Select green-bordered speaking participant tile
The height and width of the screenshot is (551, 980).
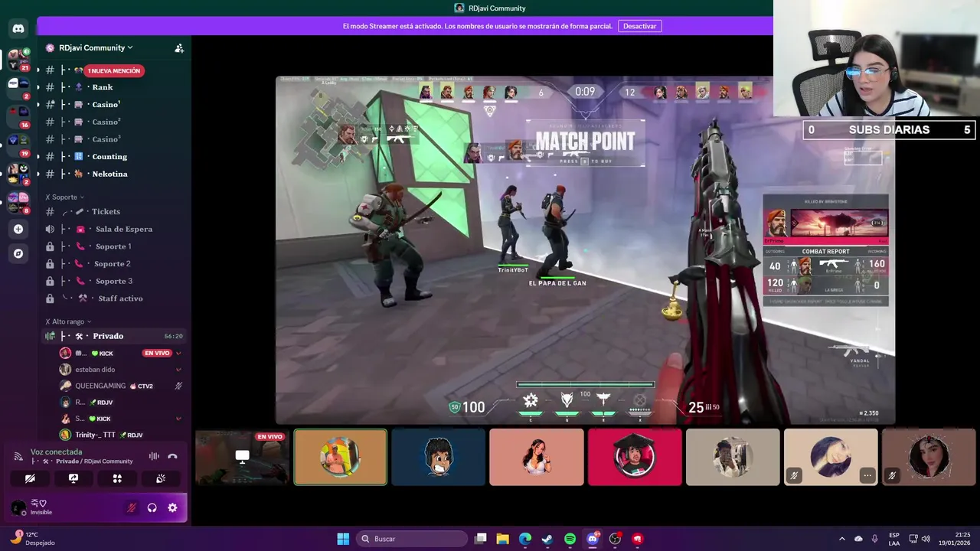pyautogui.click(x=341, y=457)
